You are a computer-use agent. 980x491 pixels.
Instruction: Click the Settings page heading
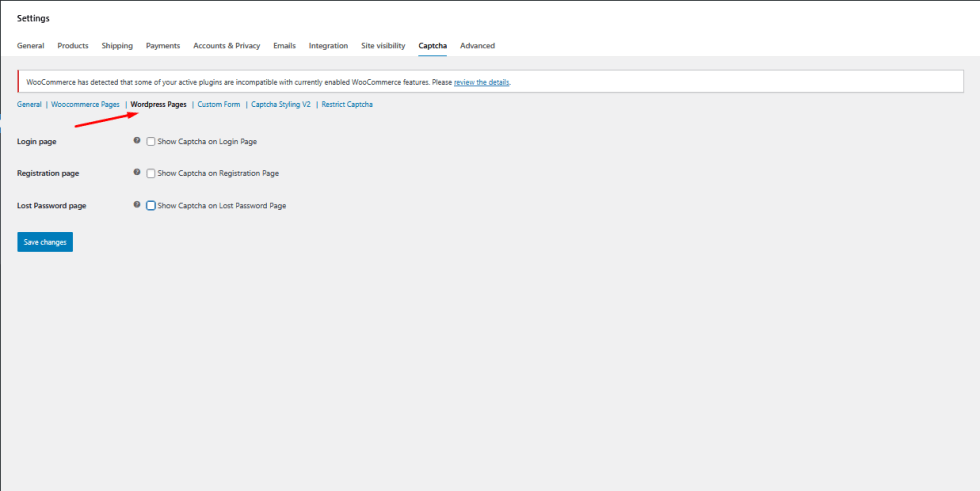click(33, 18)
